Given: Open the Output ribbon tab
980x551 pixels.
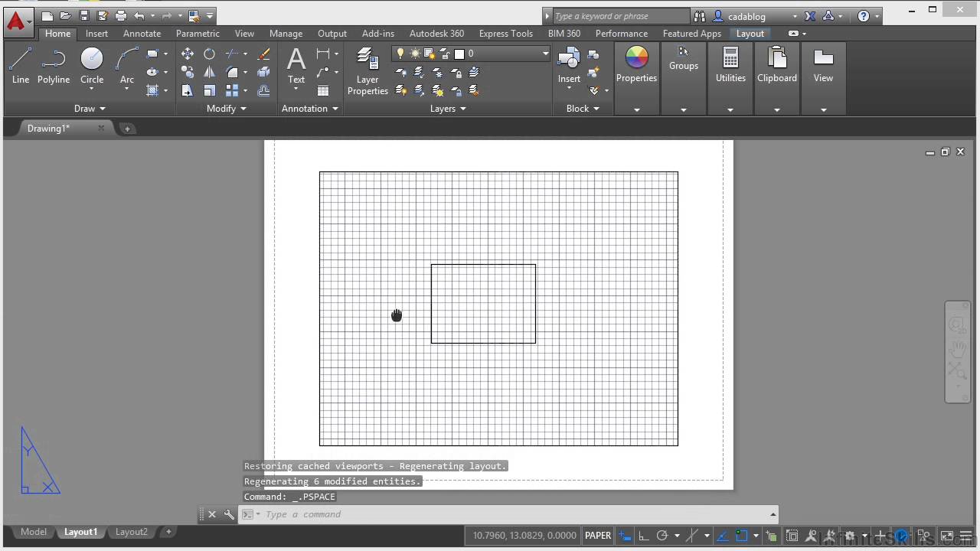Looking at the screenshot, I should coord(332,34).
